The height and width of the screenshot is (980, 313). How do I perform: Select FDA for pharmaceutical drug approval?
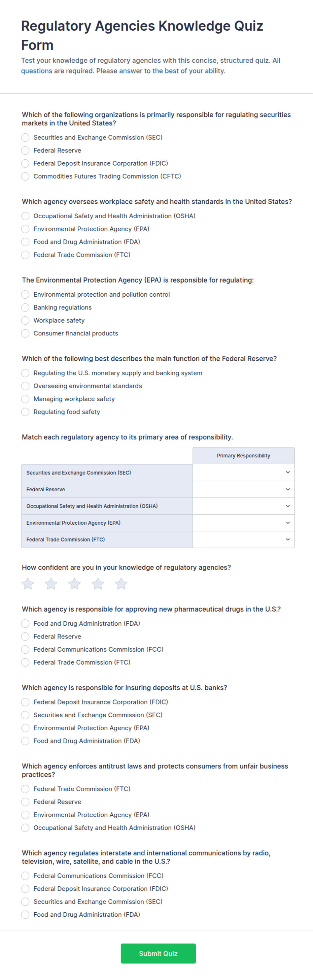click(x=25, y=623)
